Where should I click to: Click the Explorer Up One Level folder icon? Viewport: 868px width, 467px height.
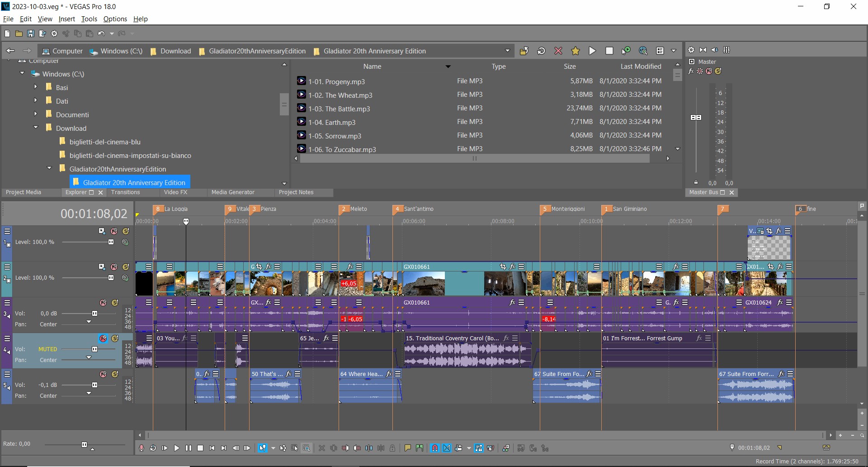[524, 51]
